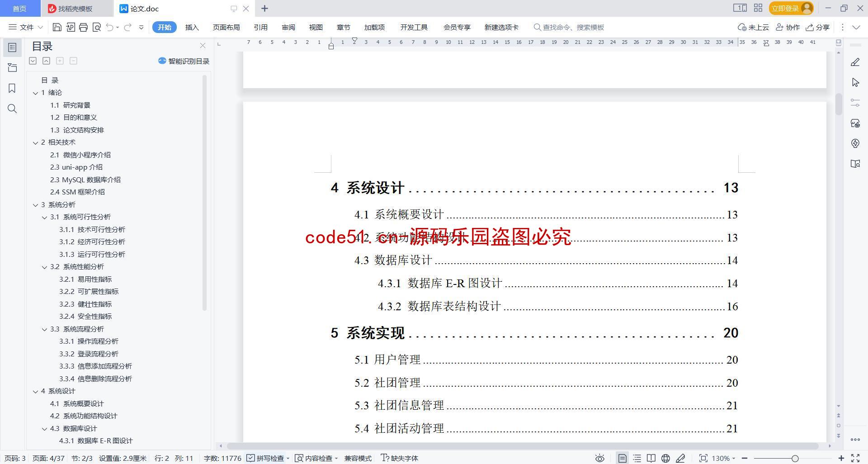Viewport: 868px width, 464px height.
Task: Toggle 拼写检查 spell check
Action: [265, 458]
